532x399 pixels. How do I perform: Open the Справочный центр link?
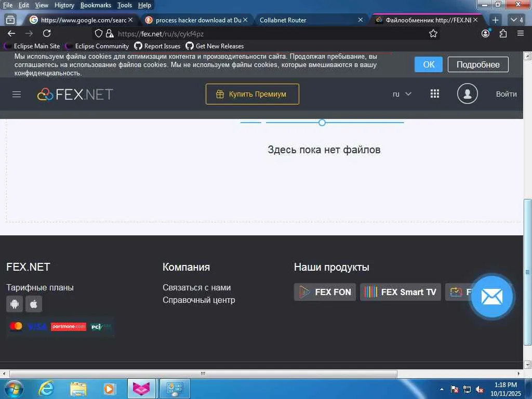click(199, 300)
